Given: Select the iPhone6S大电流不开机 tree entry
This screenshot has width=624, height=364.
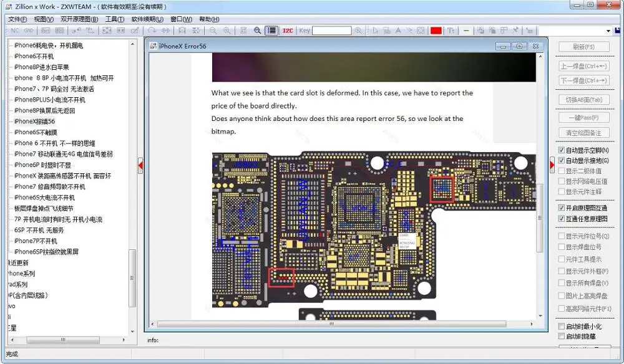Looking at the screenshot, I should (44, 198).
